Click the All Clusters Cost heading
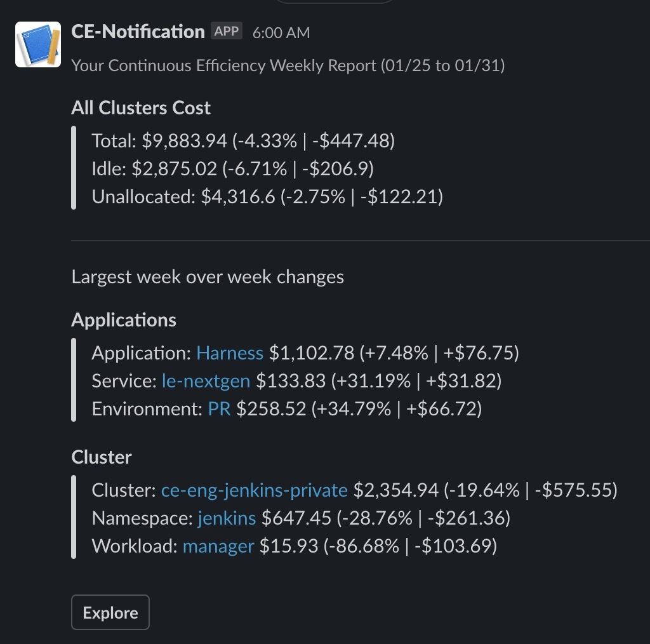The width and height of the screenshot is (650, 644). (141, 108)
